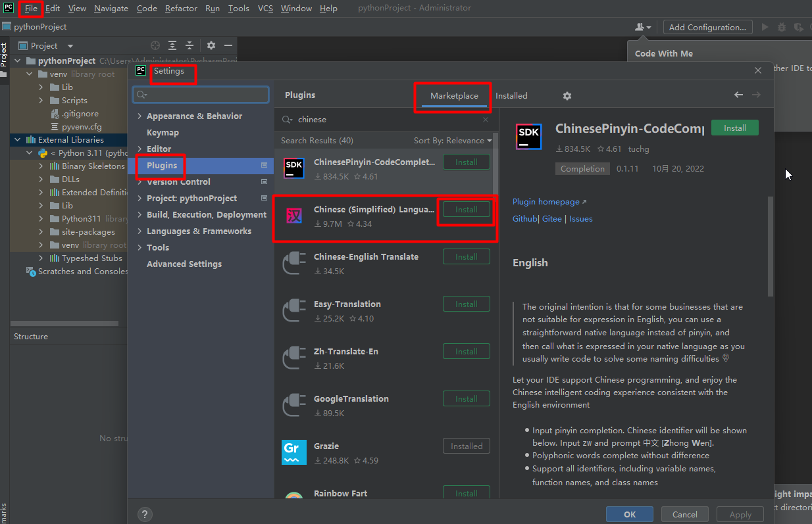Click the forward arrow in Settings header
812x524 pixels.
756,95
